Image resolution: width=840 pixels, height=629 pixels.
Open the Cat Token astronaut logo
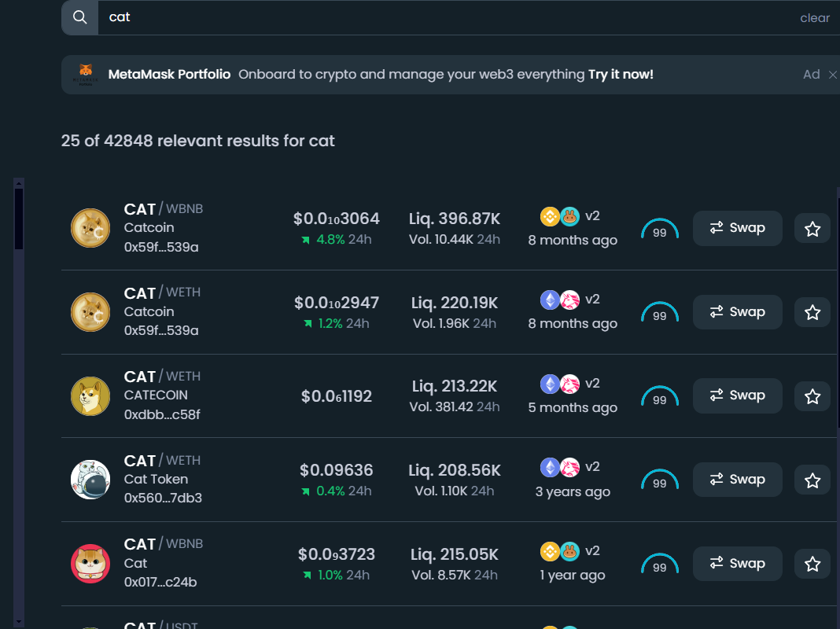[x=90, y=480]
